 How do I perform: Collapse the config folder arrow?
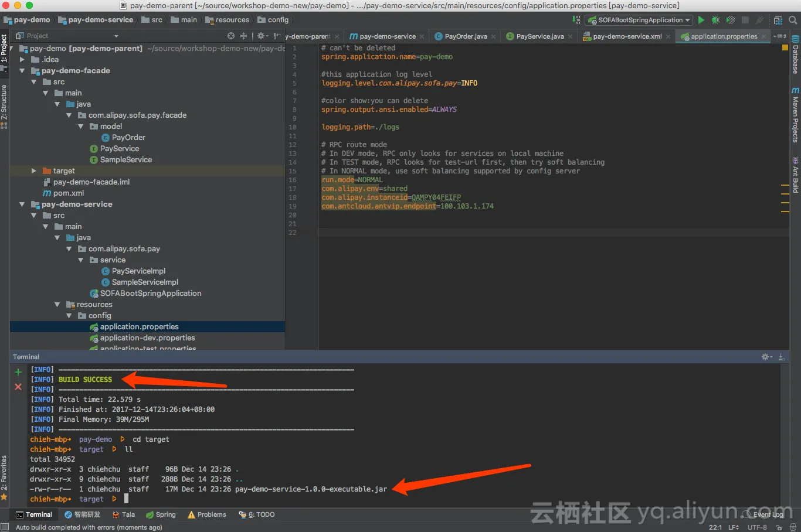pos(69,315)
